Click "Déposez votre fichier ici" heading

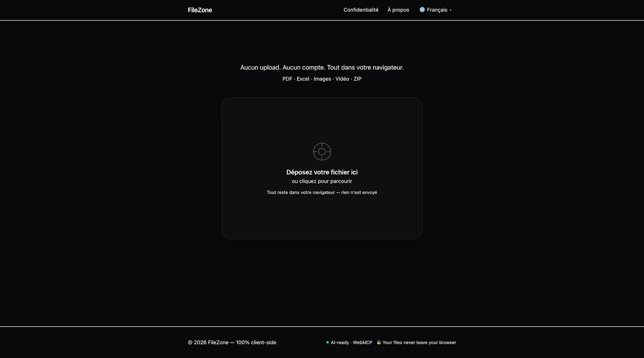(322, 172)
